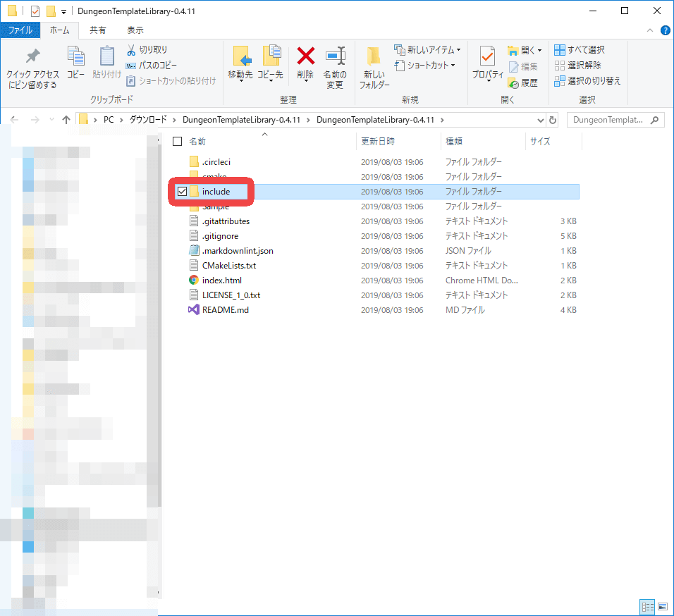Switch to large icons view toggle
The width and height of the screenshot is (674, 616).
click(x=662, y=606)
